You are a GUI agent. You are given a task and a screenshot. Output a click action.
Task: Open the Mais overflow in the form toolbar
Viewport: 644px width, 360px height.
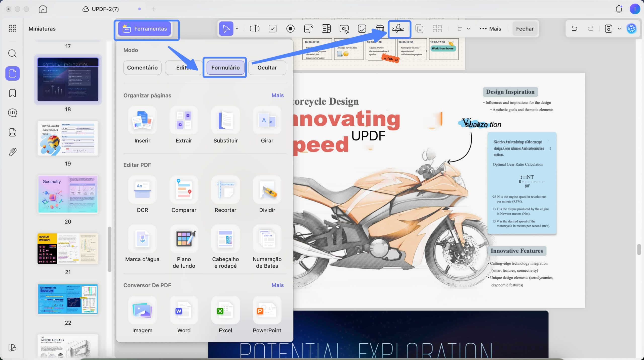click(x=490, y=29)
